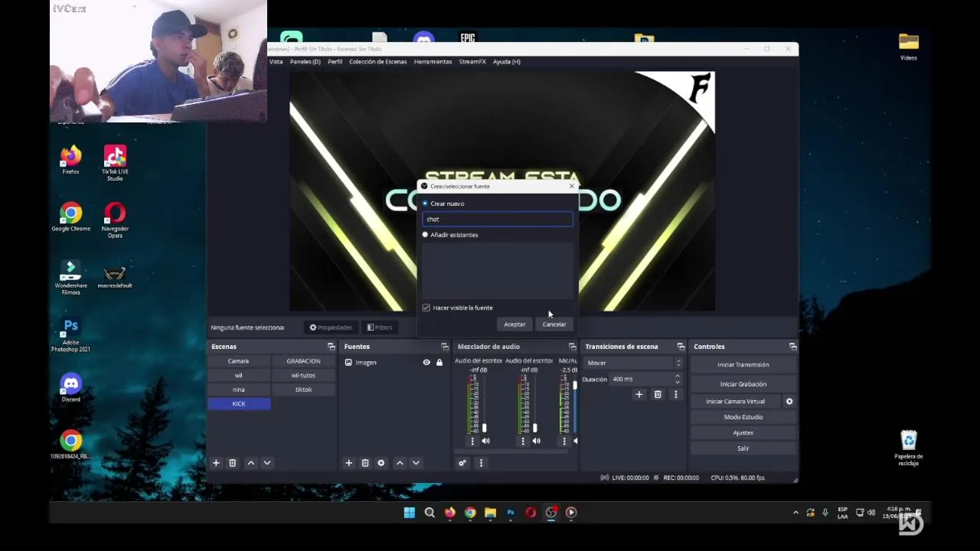Pop out the Escenas dock panel
980x551 pixels.
(332, 347)
